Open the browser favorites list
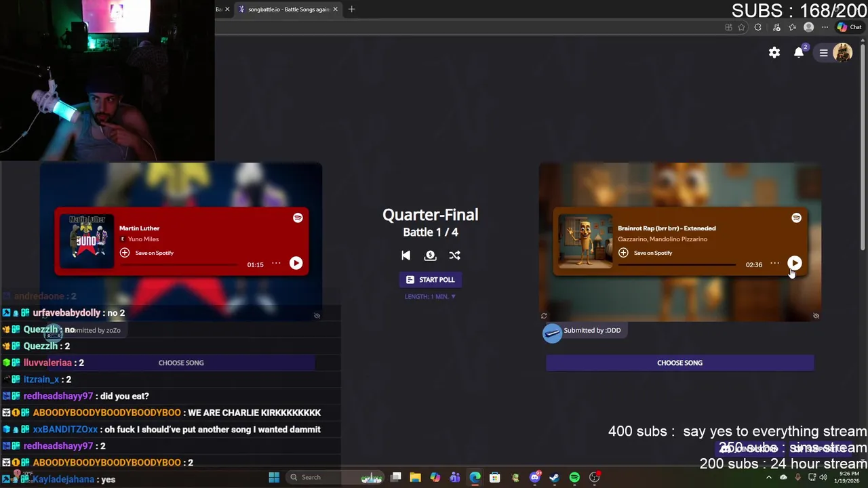Image resolution: width=868 pixels, height=488 pixels. (x=792, y=27)
